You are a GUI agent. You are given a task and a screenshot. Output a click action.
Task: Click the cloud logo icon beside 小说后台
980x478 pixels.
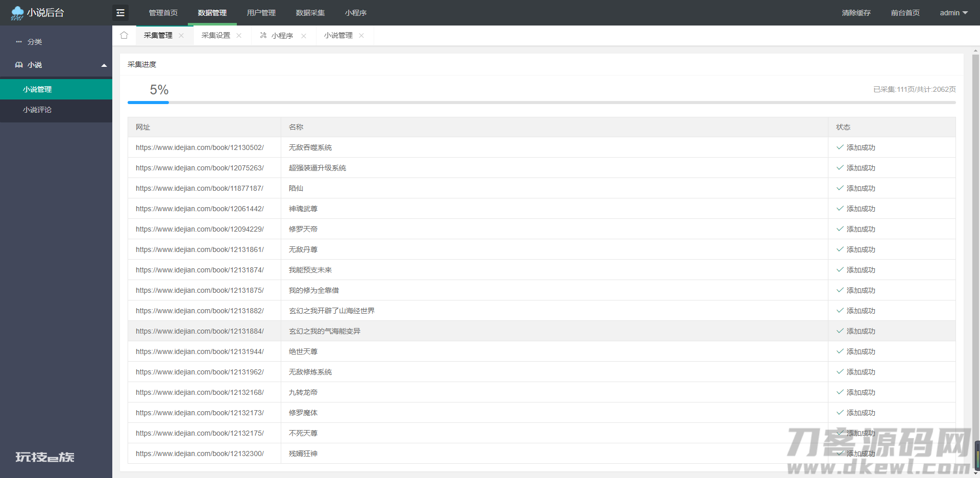(17, 13)
